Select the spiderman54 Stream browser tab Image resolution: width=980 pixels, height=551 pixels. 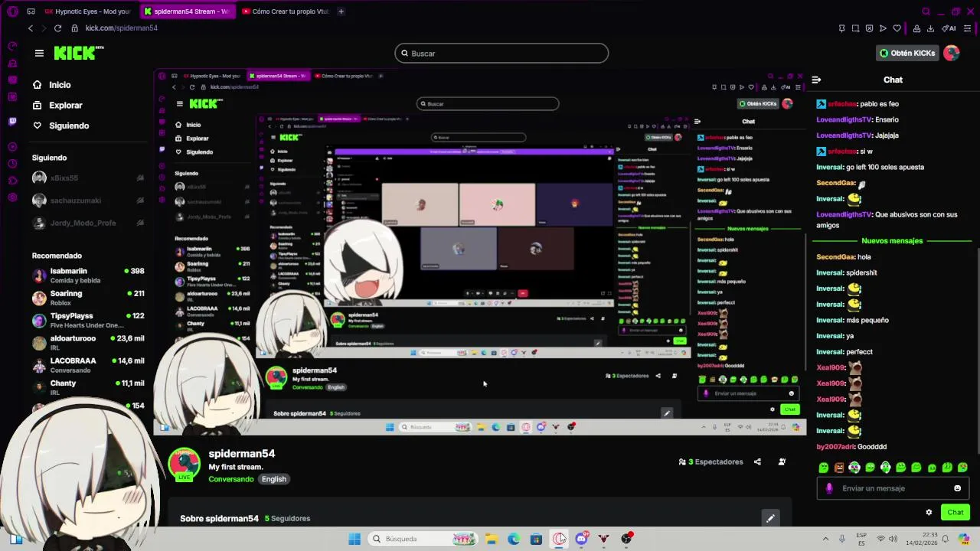[x=186, y=11]
